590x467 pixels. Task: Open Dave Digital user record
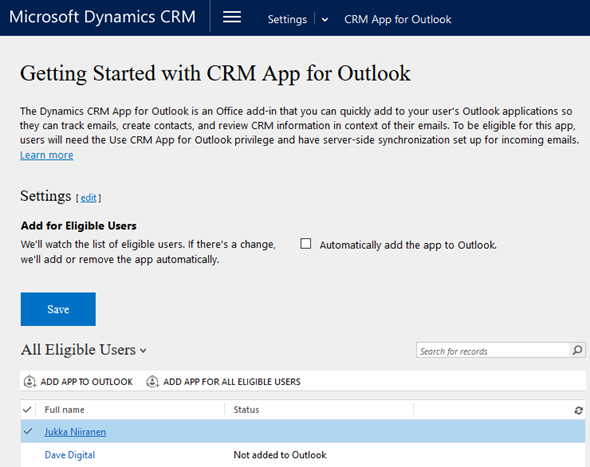click(x=70, y=455)
